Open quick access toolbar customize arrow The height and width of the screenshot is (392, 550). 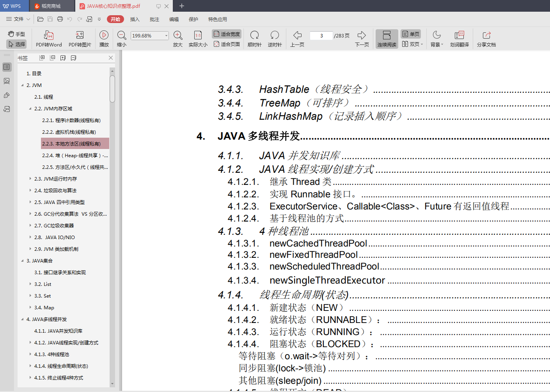coord(99,19)
